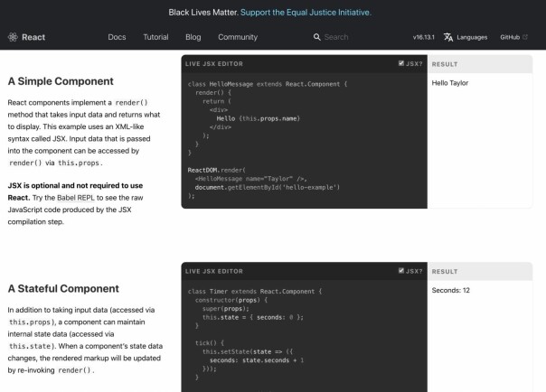Open the Tutorial navigation item

pos(155,37)
